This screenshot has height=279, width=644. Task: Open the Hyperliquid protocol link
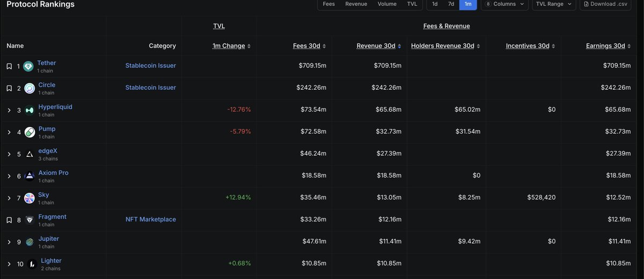point(55,107)
